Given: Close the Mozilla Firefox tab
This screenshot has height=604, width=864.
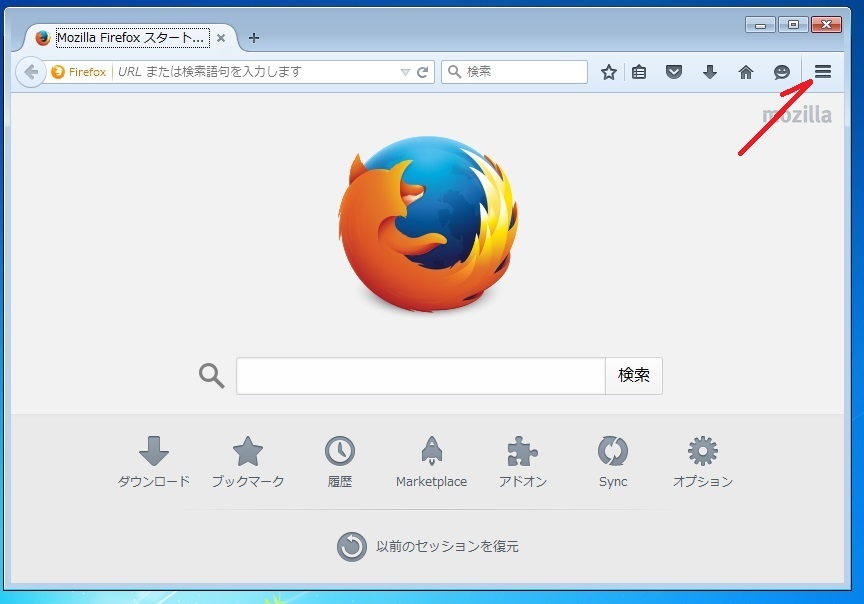Looking at the screenshot, I should pos(221,38).
